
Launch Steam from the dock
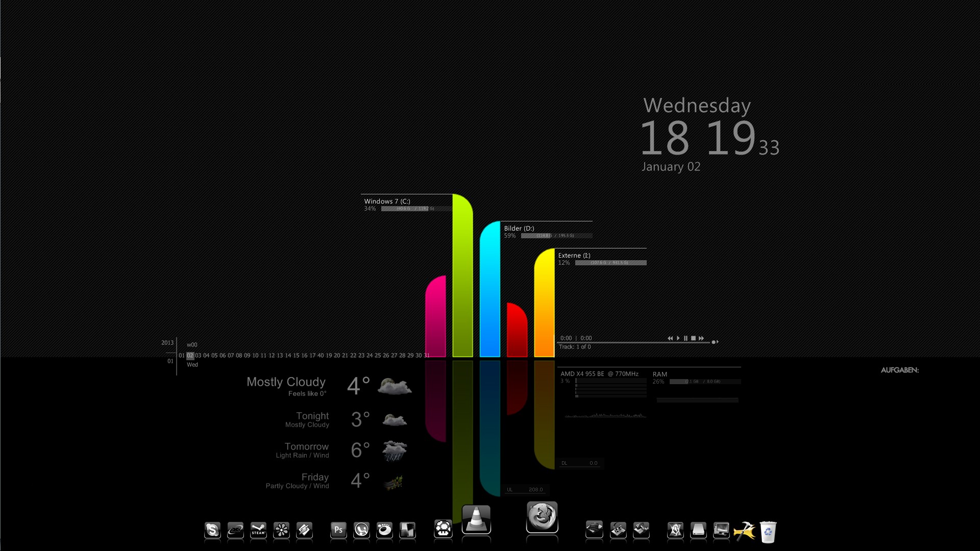pyautogui.click(x=258, y=531)
